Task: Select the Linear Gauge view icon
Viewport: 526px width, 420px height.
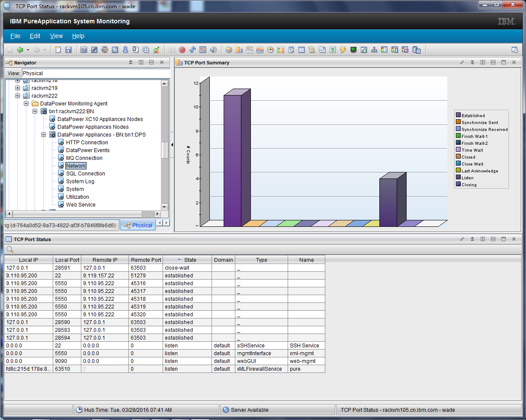Action: click(x=281, y=50)
